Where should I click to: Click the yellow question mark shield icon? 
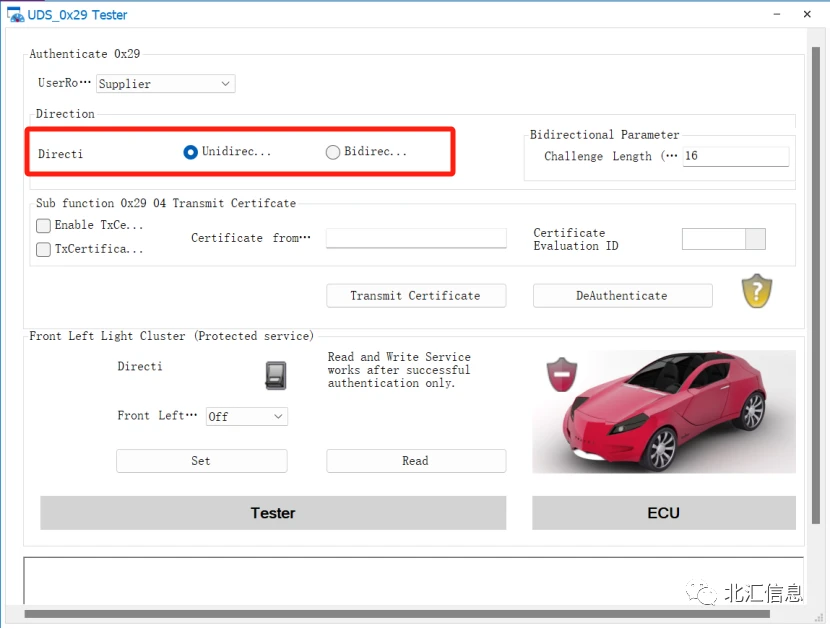tap(757, 291)
